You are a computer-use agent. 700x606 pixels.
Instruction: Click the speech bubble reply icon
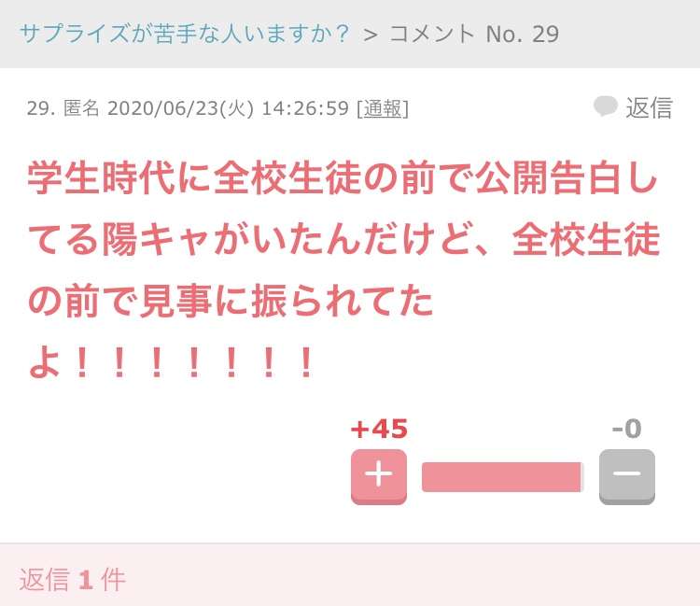click(x=606, y=106)
